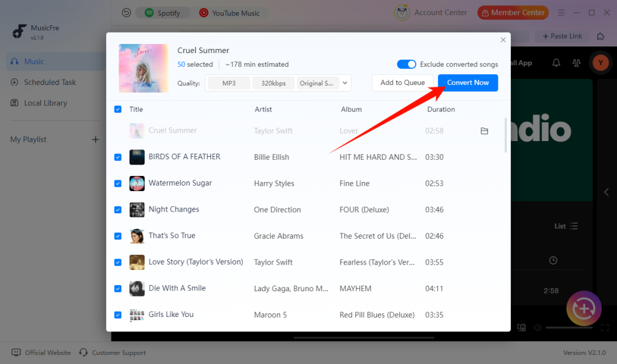Open the Official Website link
Image resolution: width=617 pixels, height=364 pixels.
click(x=42, y=353)
